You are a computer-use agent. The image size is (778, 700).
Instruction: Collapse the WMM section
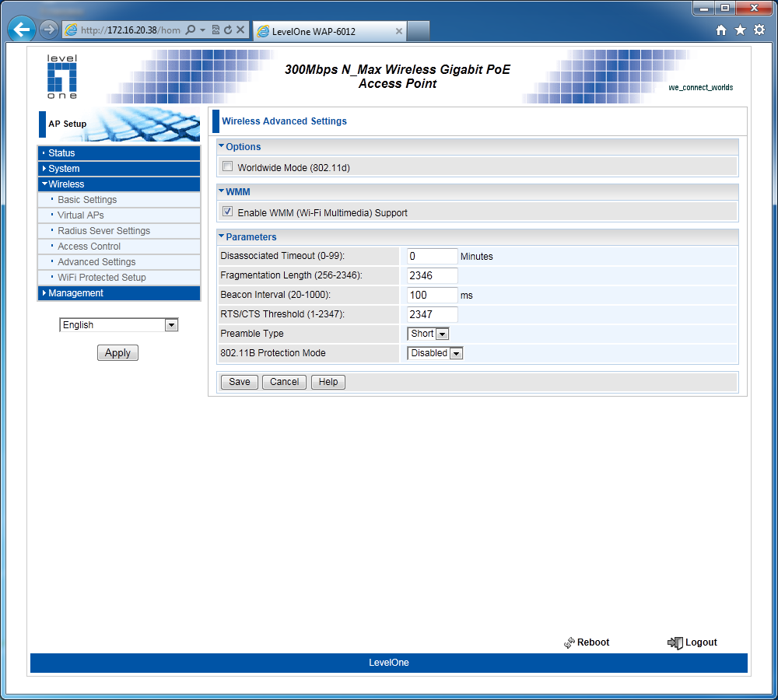[221, 191]
